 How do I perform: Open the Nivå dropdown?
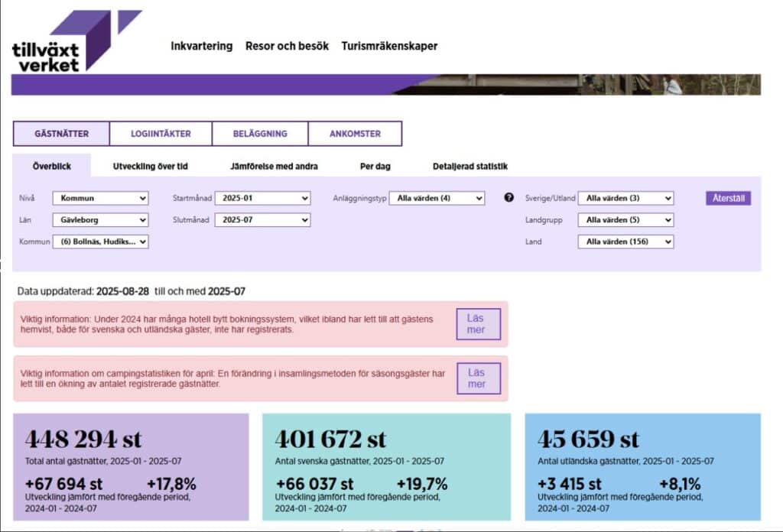[100, 198]
